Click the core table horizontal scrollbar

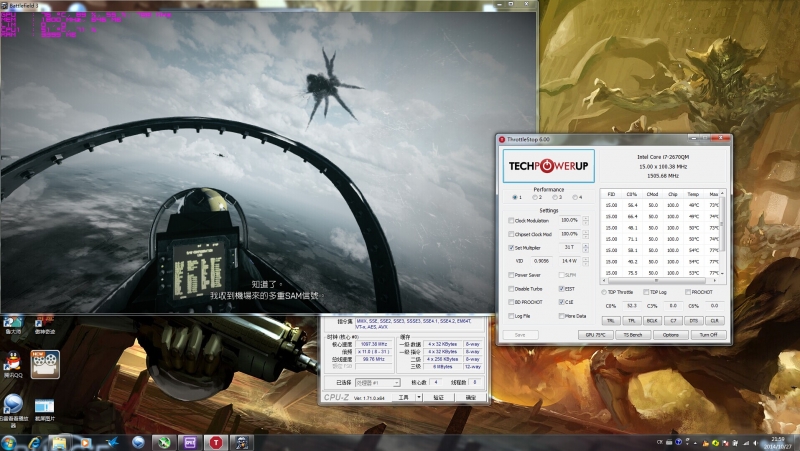tap(660, 281)
